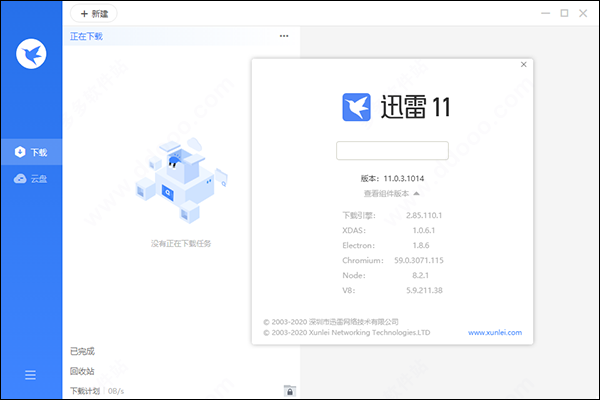Open the 回收站 recycle bin

tap(82, 371)
